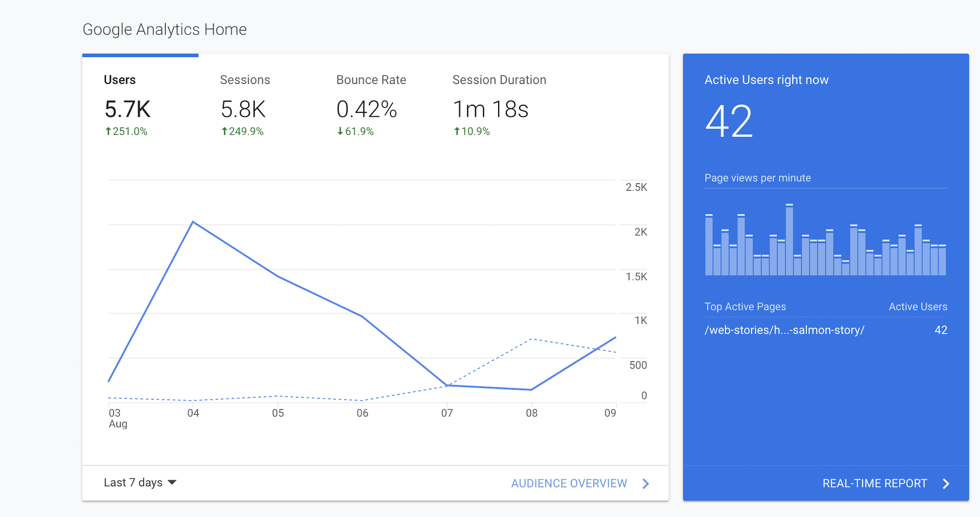980x517 pixels.
Task: Click the dashed line point at 08
Action: coord(531,339)
